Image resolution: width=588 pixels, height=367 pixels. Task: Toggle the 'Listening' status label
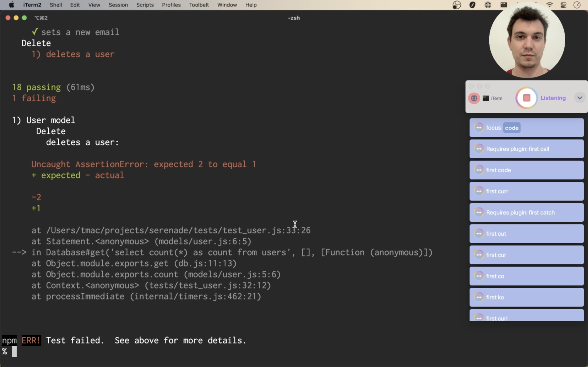coord(553,98)
